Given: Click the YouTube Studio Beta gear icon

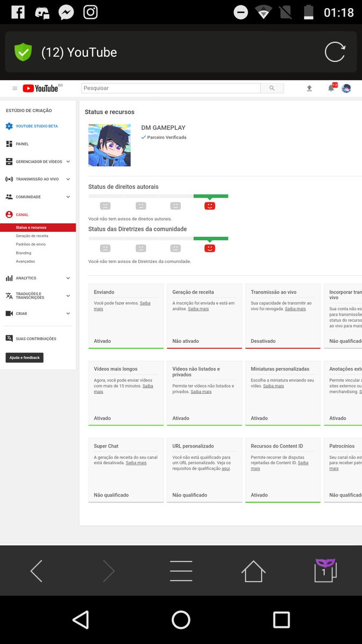Looking at the screenshot, I should click(9, 126).
